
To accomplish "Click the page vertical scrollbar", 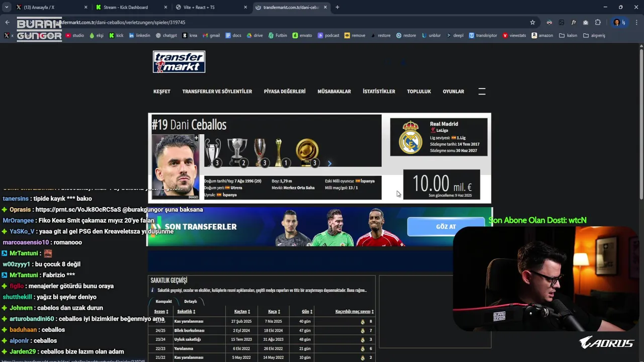I will tap(641, 123).
